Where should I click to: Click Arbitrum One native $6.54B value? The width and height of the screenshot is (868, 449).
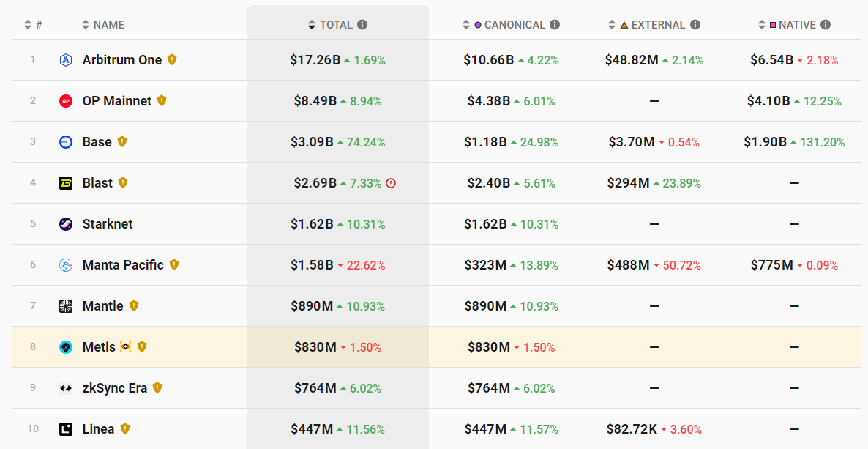pos(771,60)
